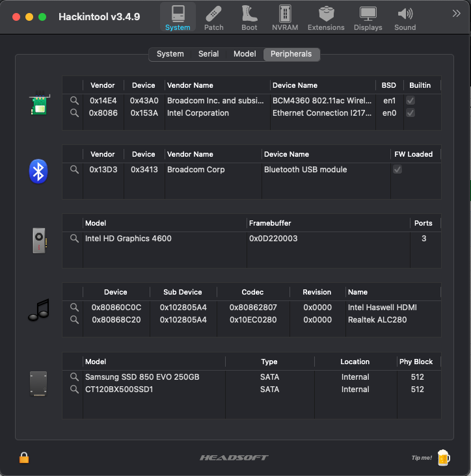Screen dimensions: 471x476
Task: Open the NVRAM toolbar section
Action: tap(285, 18)
